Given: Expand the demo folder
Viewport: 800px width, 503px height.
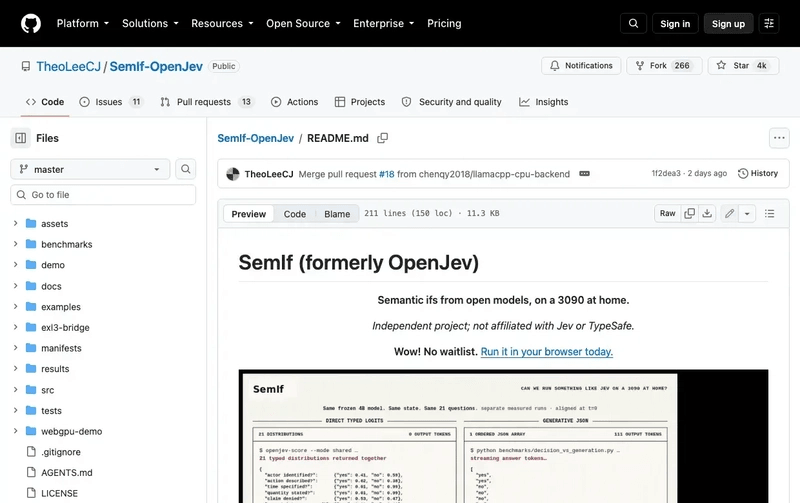Looking at the screenshot, I should click(x=15, y=265).
